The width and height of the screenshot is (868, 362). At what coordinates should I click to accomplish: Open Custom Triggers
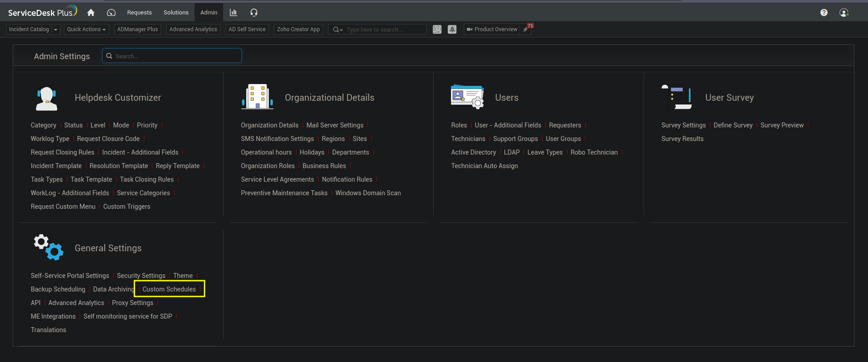127,207
